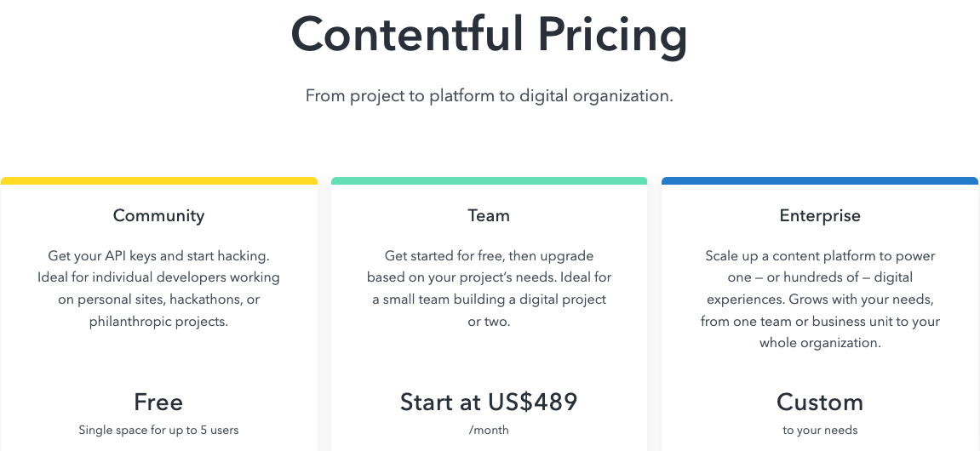This screenshot has width=980, height=451.
Task: Select the Enterprise plan title
Action: pos(820,216)
